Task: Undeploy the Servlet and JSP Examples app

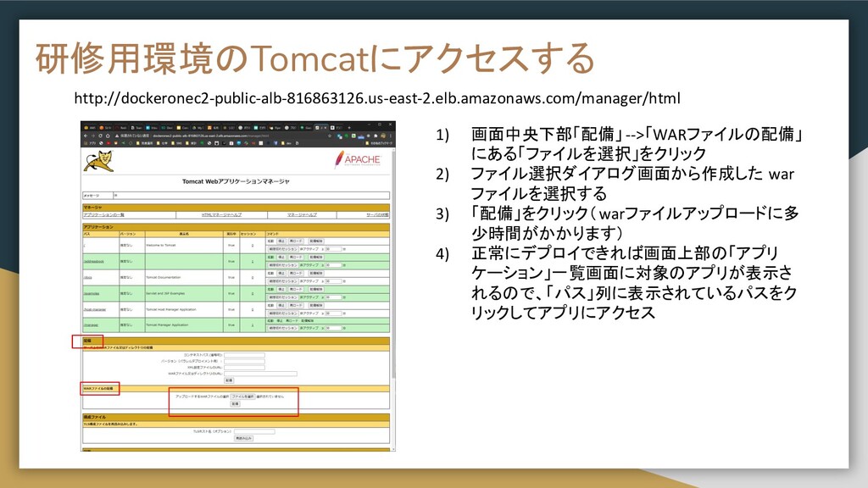Action: [x=316, y=290]
